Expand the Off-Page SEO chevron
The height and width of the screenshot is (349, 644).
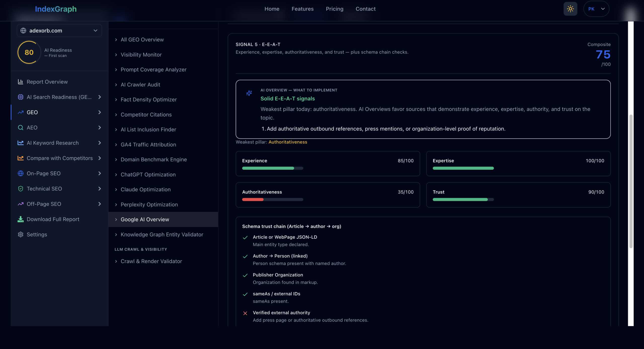100,204
